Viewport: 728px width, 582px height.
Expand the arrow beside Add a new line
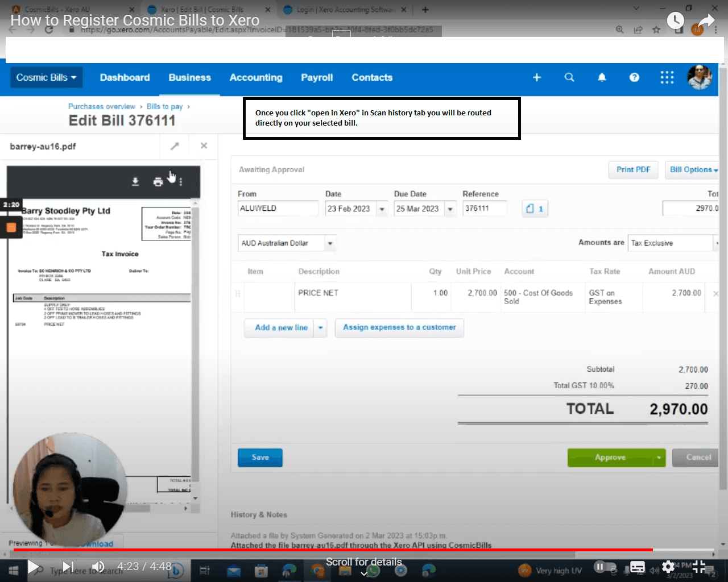321,328
